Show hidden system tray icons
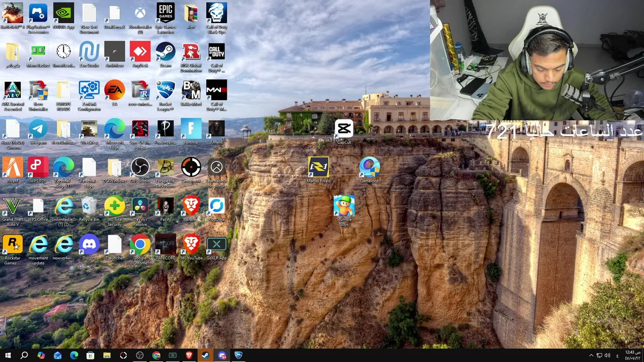This screenshot has height=362, width=644. [x=591, y=355]
